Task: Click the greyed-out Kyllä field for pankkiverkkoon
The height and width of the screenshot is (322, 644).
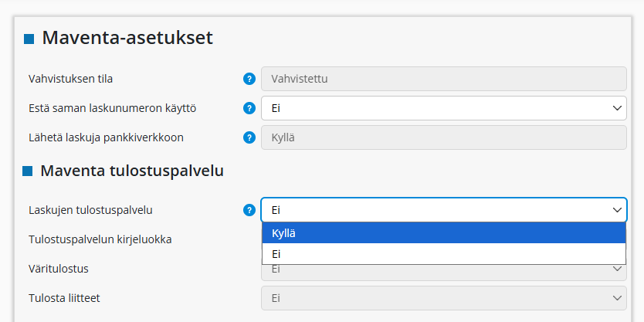Action: tap(443, 137)
